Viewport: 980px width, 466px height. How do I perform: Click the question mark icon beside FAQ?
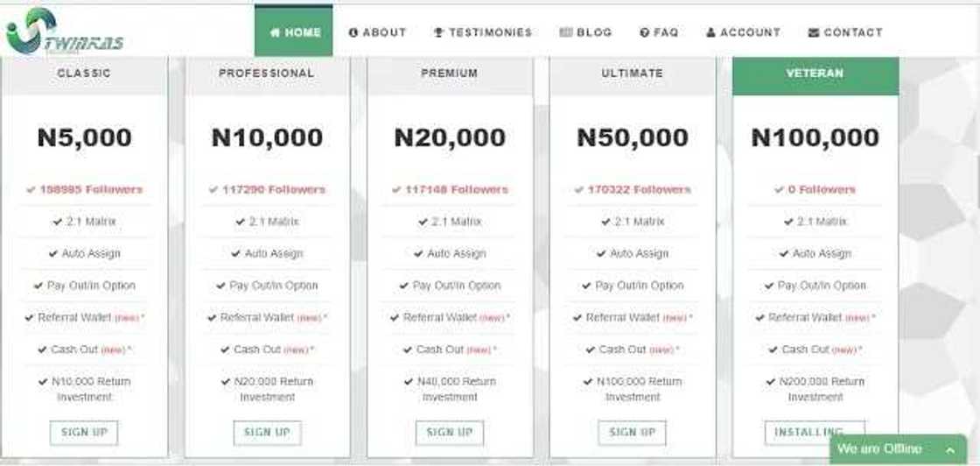point(644,32)
